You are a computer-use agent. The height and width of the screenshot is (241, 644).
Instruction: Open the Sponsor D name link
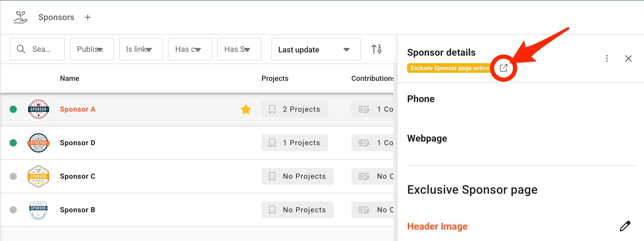tap(78, 143)
